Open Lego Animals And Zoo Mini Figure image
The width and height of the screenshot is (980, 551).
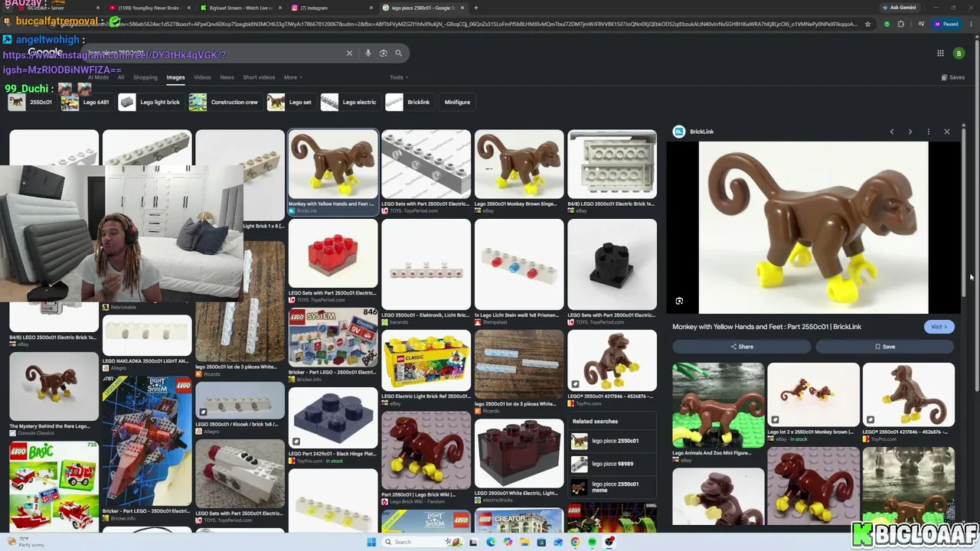coord(718,406)
